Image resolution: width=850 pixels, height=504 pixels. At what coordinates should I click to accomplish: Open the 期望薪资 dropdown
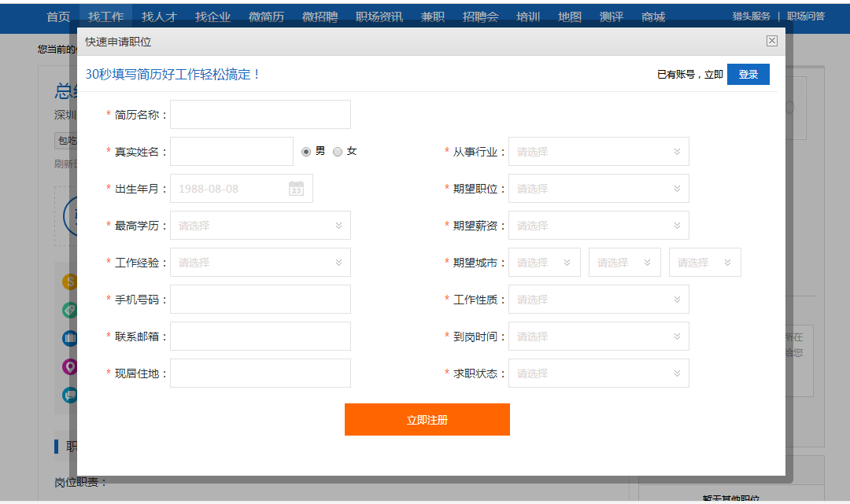coord(598,225)
